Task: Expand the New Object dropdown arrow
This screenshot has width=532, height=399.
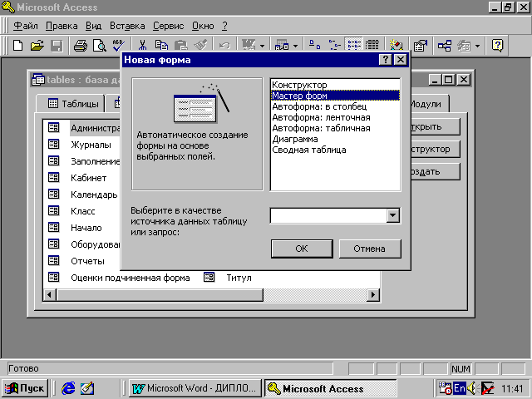Action: coord(477,46)
